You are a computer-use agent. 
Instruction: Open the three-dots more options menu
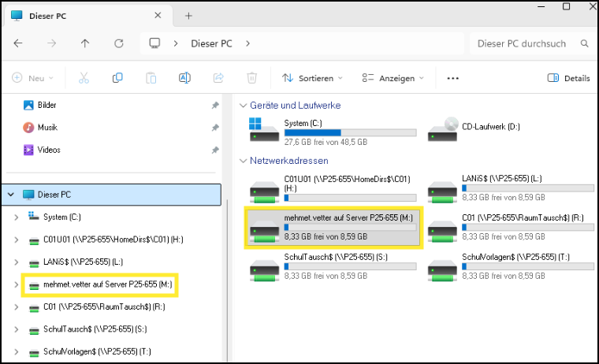[452, 78]
